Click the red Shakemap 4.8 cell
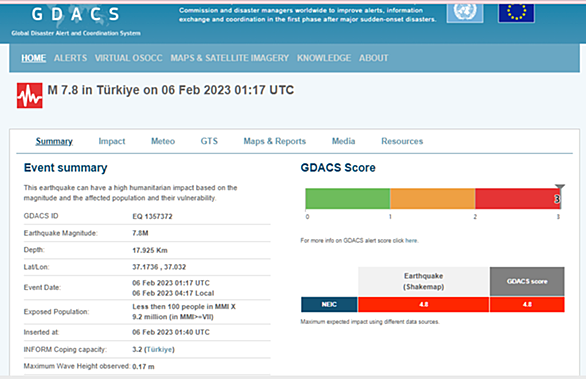The image size is (586, 379). [423, 305]
